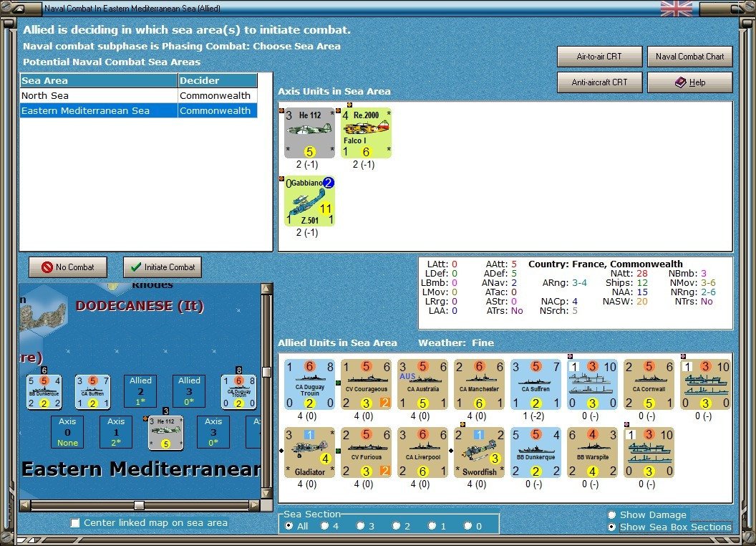The height and width of the screenshot is (546, 756).
Task: Select the He 112 fighter unit counter
Action: click(x=309, y=133)
